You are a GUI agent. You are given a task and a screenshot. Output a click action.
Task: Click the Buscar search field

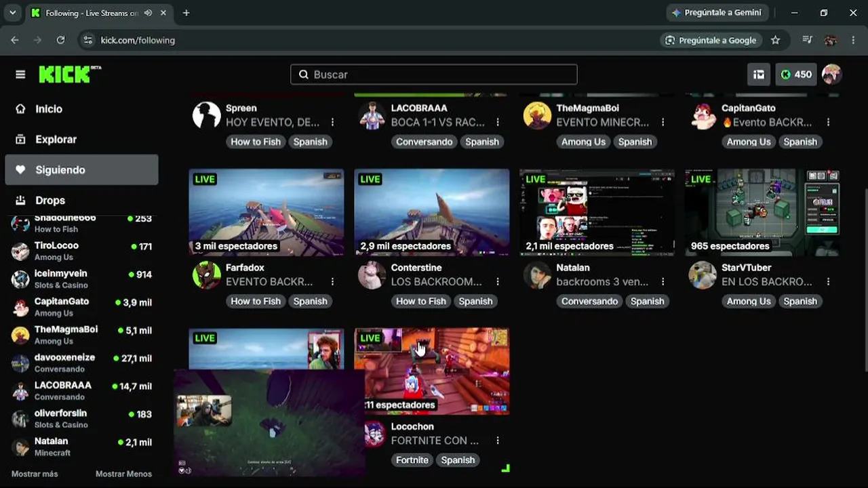point(434,75)
